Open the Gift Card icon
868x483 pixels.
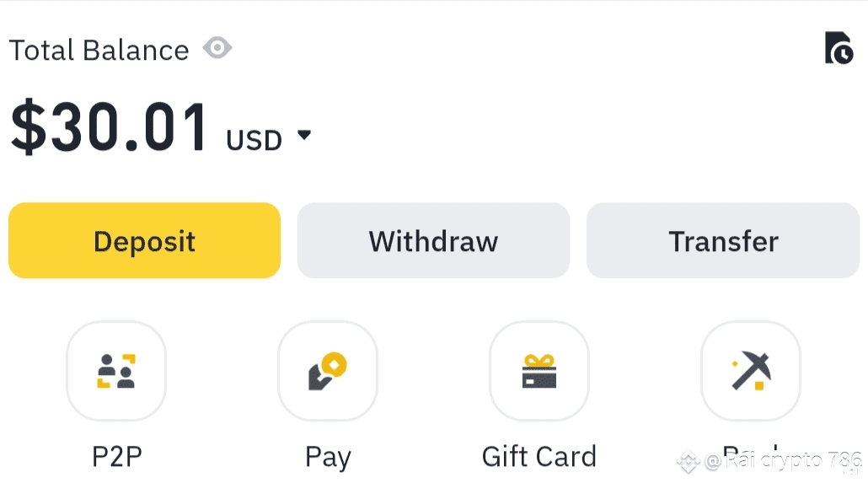539,371
